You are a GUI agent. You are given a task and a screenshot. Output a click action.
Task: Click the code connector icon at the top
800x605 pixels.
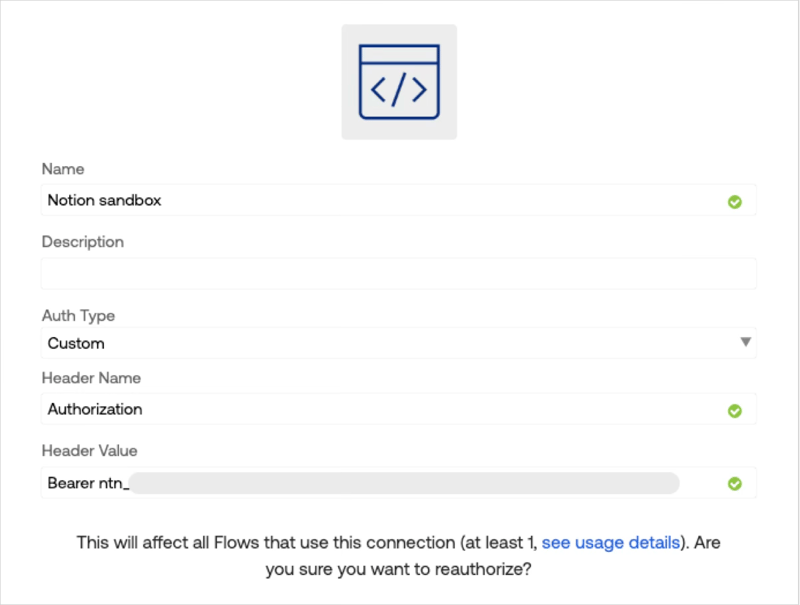click(399, 81)
